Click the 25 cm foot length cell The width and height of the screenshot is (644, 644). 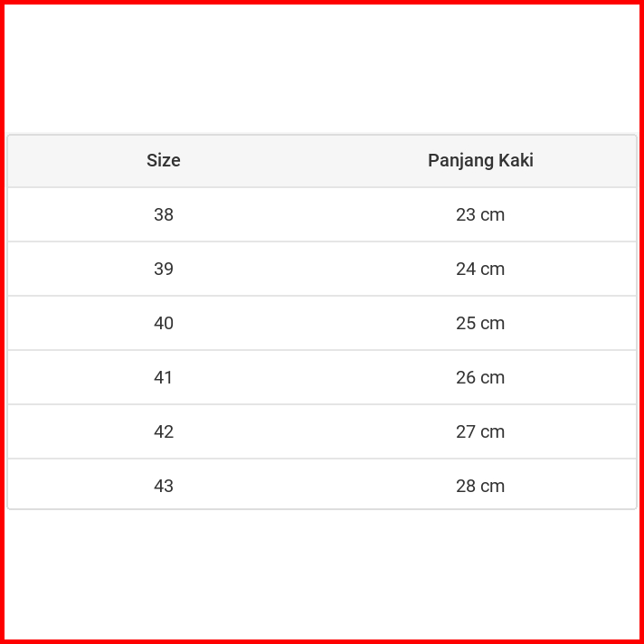(480, 324)
